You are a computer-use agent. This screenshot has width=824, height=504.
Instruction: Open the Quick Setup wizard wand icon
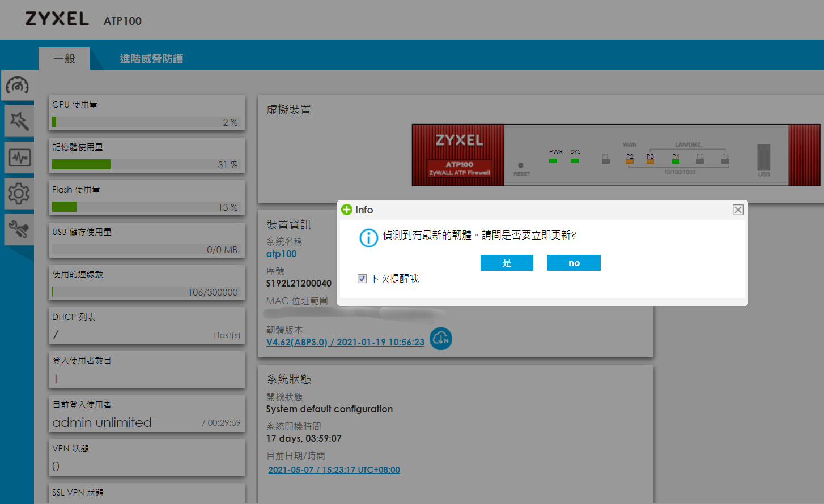tap(19, 121)
